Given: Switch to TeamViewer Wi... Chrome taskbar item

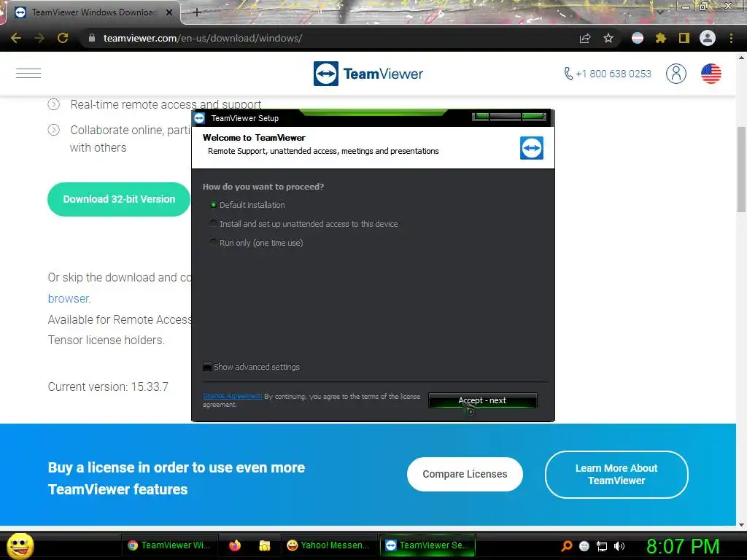Looking at the screenshot, I should coord(169,545).
